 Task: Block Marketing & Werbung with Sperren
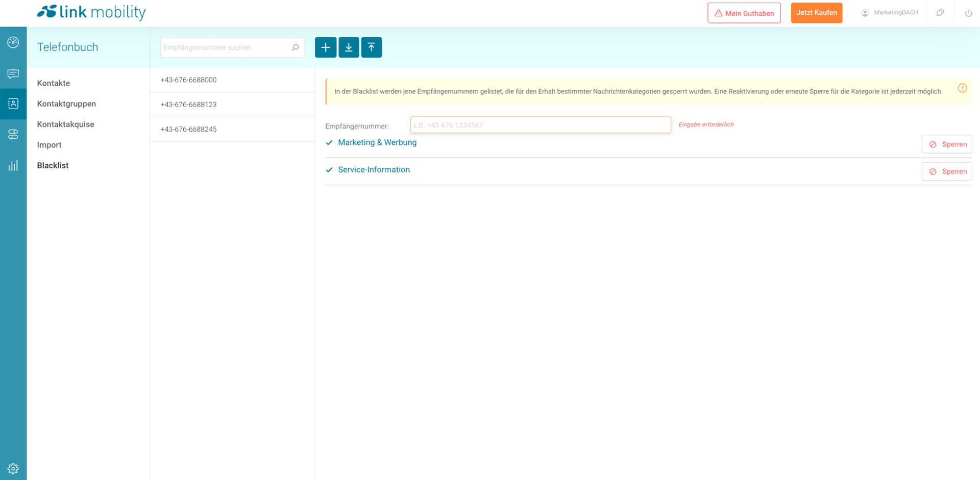pyautogui.click(x=946, y=144)
